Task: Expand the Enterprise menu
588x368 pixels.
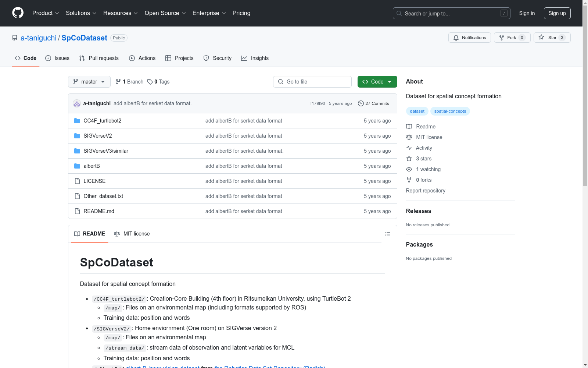Action: click(x=209, y=13)
